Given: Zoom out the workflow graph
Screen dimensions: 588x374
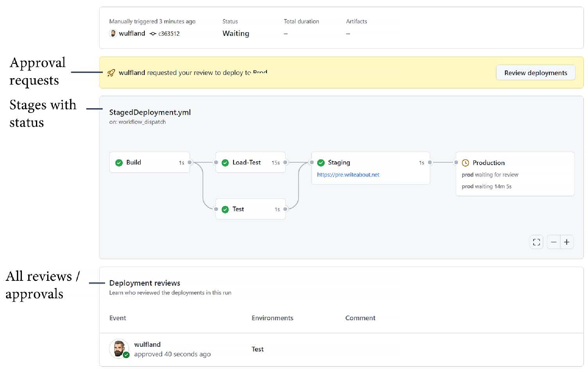Looking at the screenshot, I should click(x=553, y=242).
